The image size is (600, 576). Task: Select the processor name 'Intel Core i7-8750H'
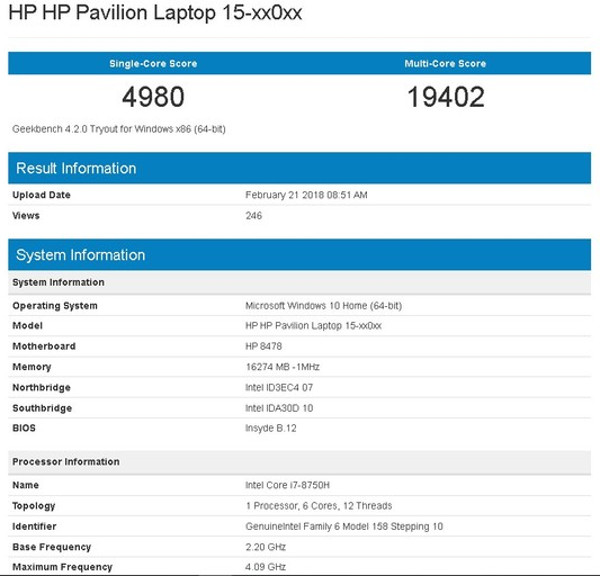point(287,485)
